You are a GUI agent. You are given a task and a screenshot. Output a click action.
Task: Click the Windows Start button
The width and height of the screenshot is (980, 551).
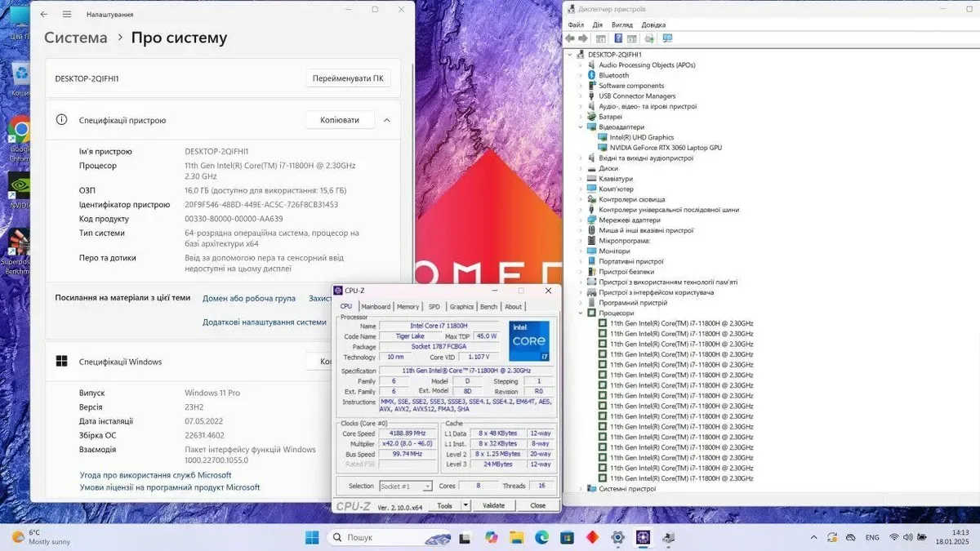312,537
